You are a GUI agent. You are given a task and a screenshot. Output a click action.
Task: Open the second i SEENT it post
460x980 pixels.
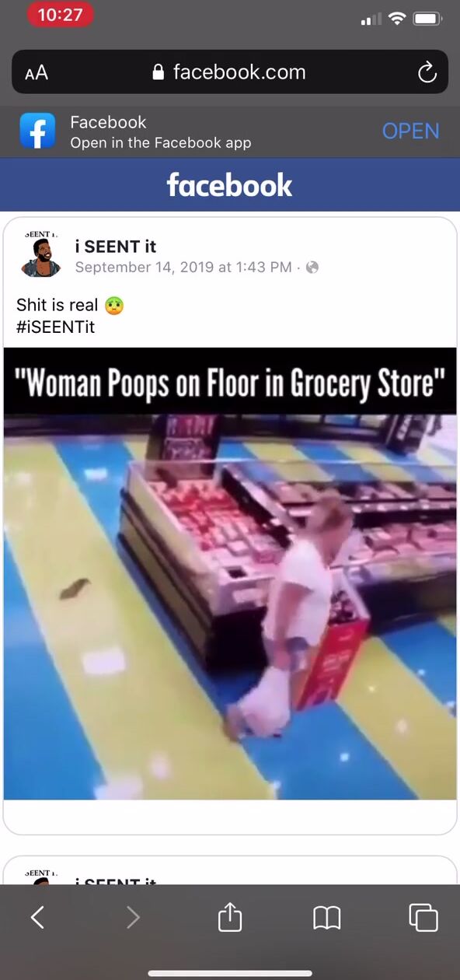pyautogui.click(x=230, y=871)
